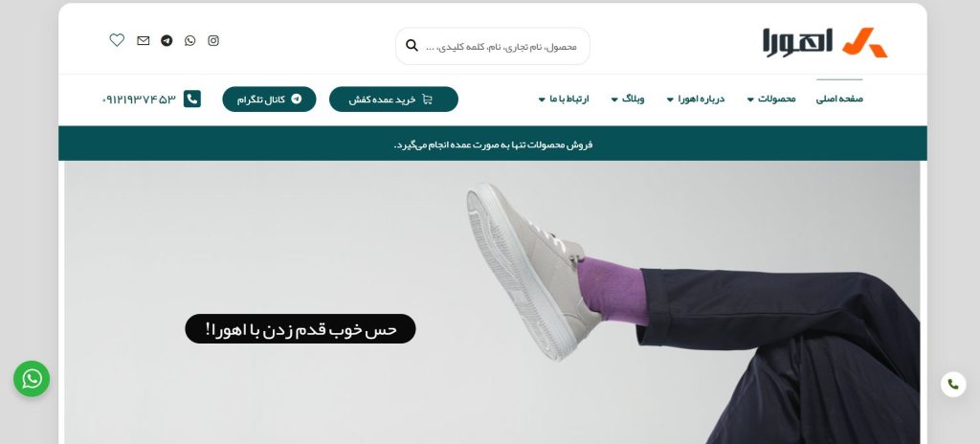
Task: Go to صفحه اصلی menu item
Action: click(x=839, y=99)
